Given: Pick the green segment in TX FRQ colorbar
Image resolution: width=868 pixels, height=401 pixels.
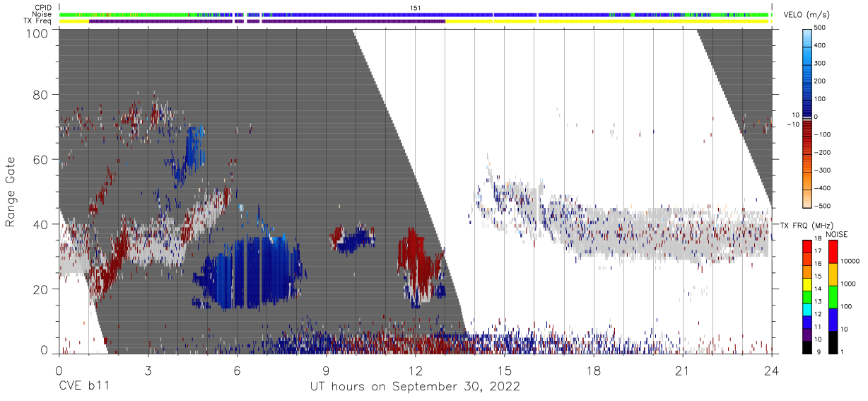Looking at the screenshot, I should [807, 297].
